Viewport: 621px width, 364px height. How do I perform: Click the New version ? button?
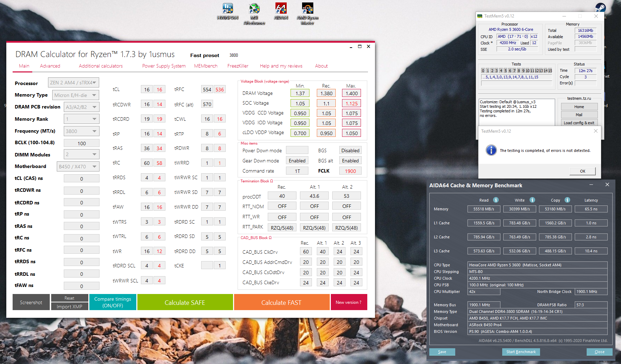tap(349, 302)
